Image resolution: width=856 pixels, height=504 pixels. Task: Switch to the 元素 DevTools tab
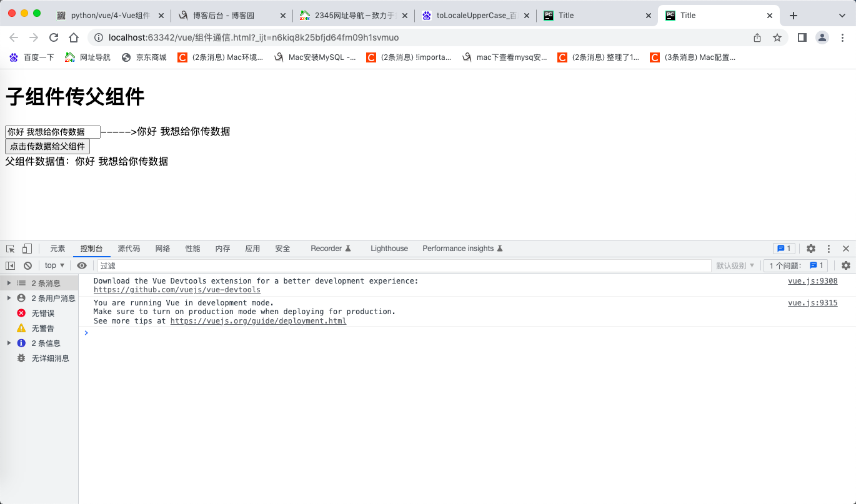(x=57, y=249)
